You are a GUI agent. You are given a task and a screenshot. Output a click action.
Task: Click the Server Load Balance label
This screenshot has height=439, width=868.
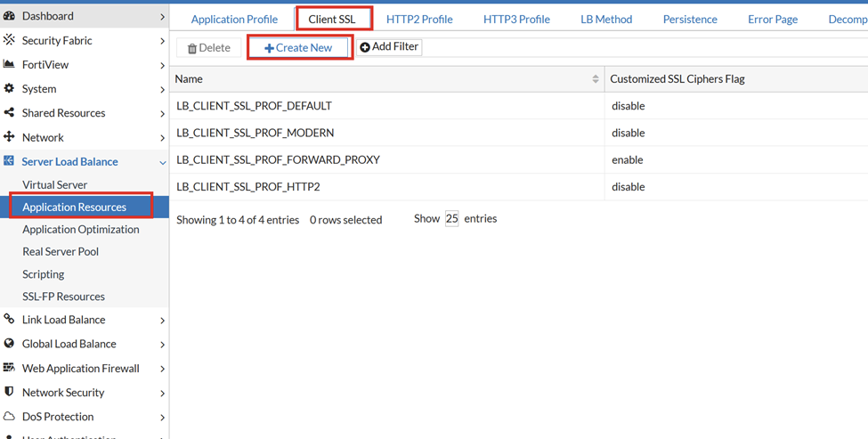(69, 162)
